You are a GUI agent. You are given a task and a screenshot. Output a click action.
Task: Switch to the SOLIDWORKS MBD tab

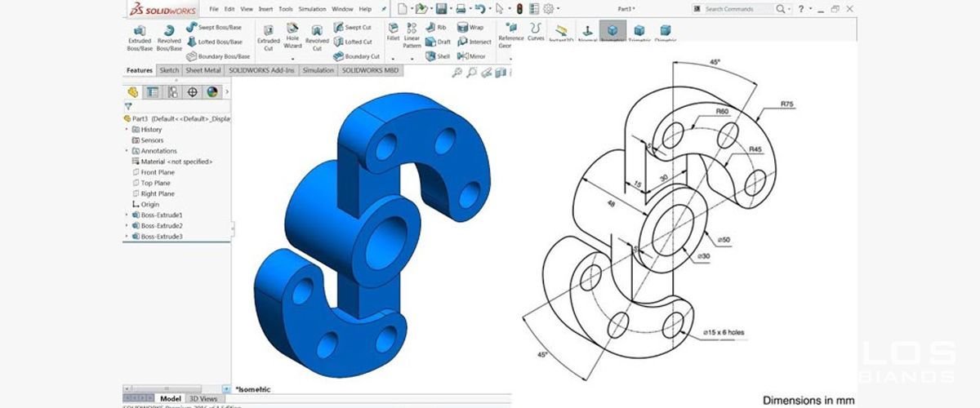pos(370,70)
